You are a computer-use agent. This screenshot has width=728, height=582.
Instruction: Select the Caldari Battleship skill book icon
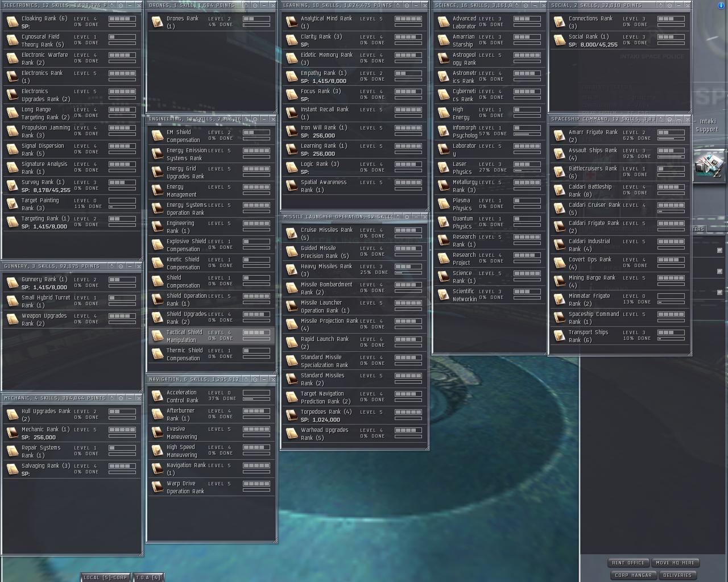coord(560,190)
